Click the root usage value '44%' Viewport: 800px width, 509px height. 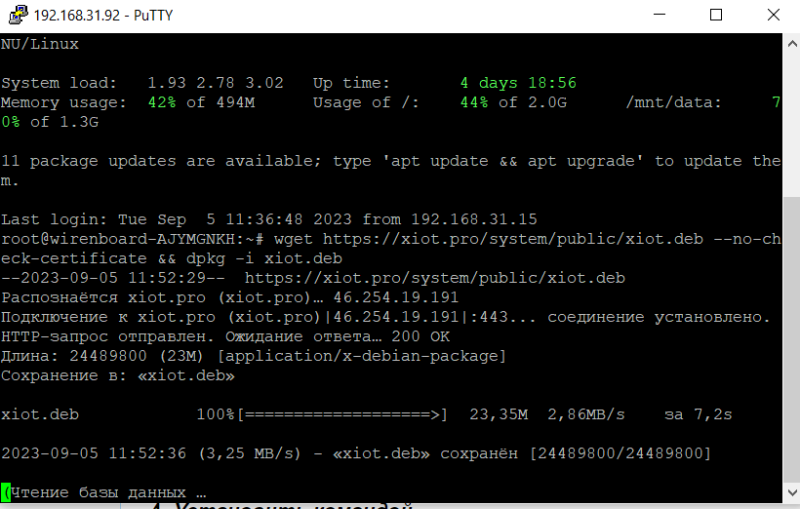[x=474, y=102]
